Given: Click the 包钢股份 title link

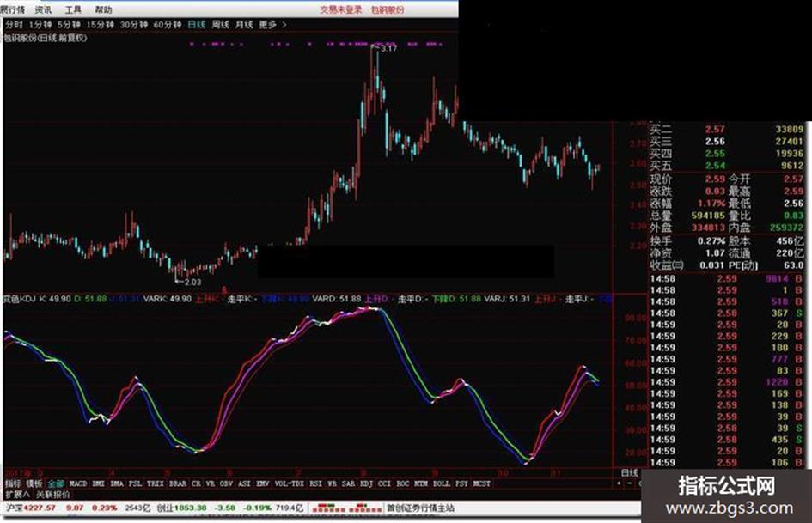Looking at the screenshot, I should coord(388,9).
